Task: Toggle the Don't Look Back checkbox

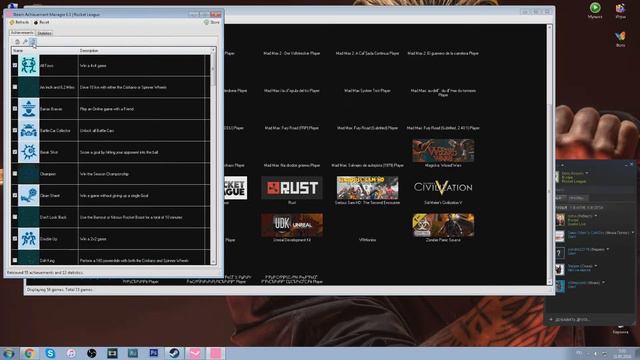Action: [15, 217]
